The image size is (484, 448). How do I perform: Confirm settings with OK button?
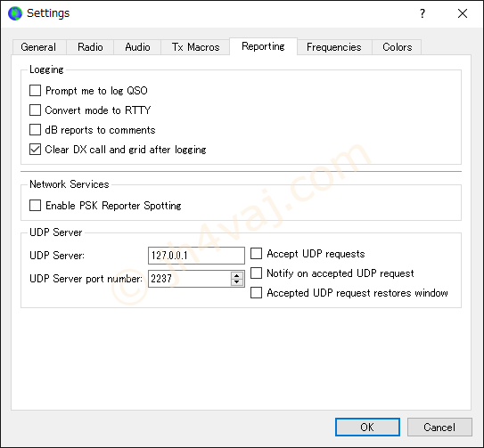[367, 428]
